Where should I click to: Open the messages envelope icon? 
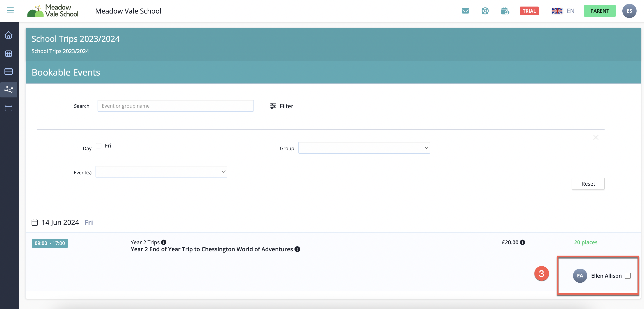point(465,11)
